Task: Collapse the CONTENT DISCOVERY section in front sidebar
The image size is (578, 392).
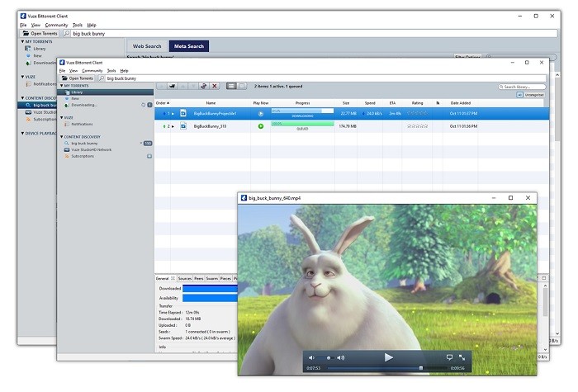Action: click(60, 136)
